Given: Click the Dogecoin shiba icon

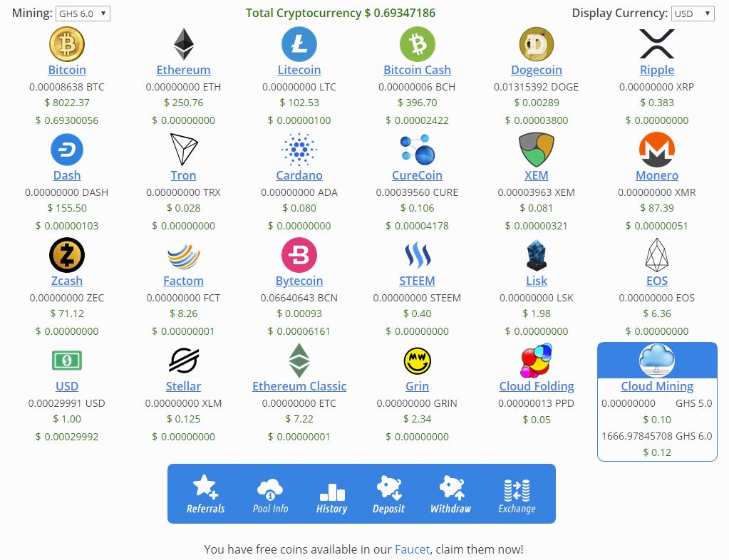Looking at the screenshot, I should pos(536,44).
